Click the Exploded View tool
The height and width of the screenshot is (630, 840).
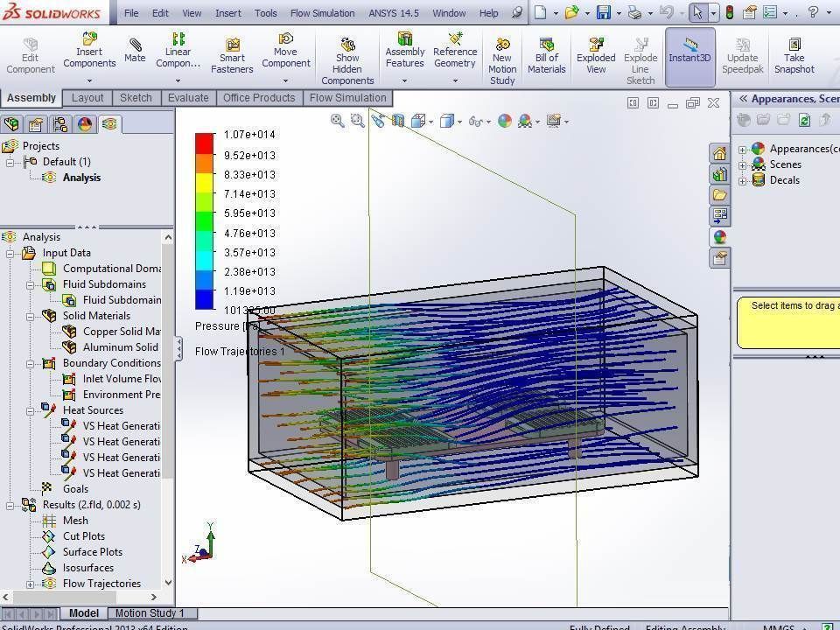pos(596,56)
